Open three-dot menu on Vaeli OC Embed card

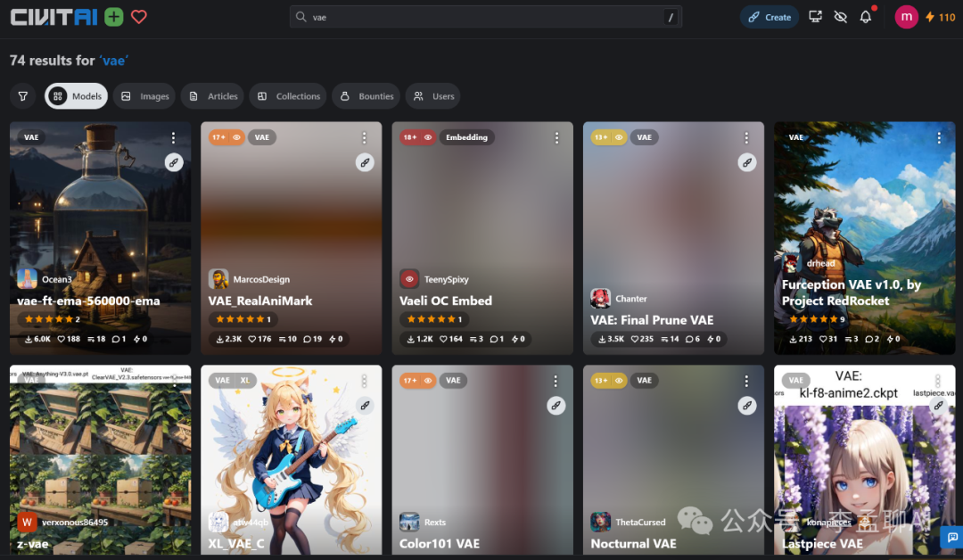pyautogui.click(x=556, y=138)
